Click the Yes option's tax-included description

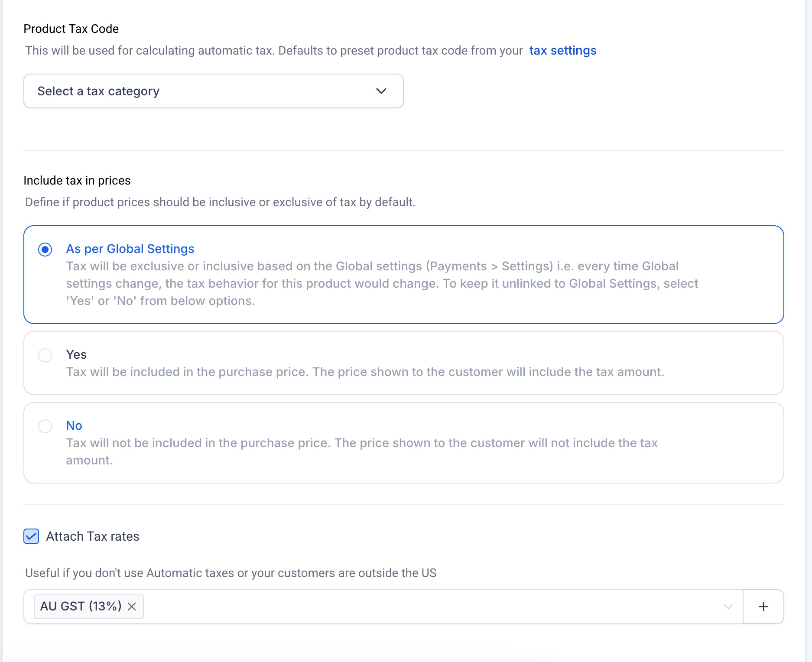tap(365, 372)
